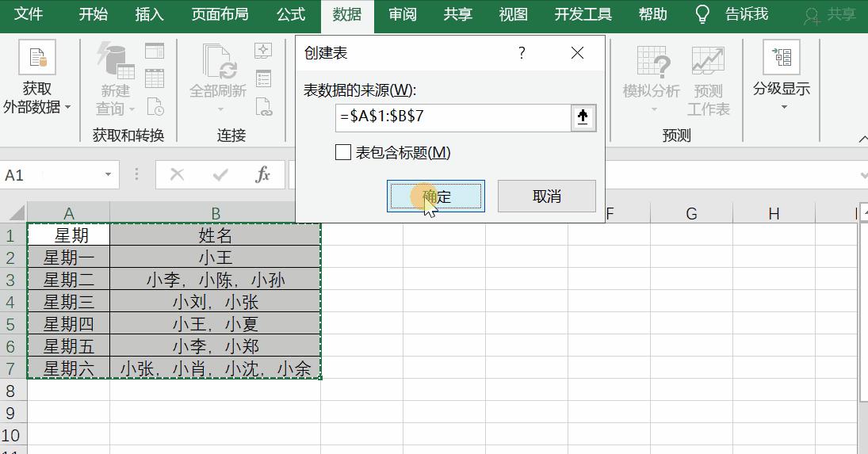Click the properties icon in 连接 group
This screenshot has height=454, width=868.
coord(263,78)
